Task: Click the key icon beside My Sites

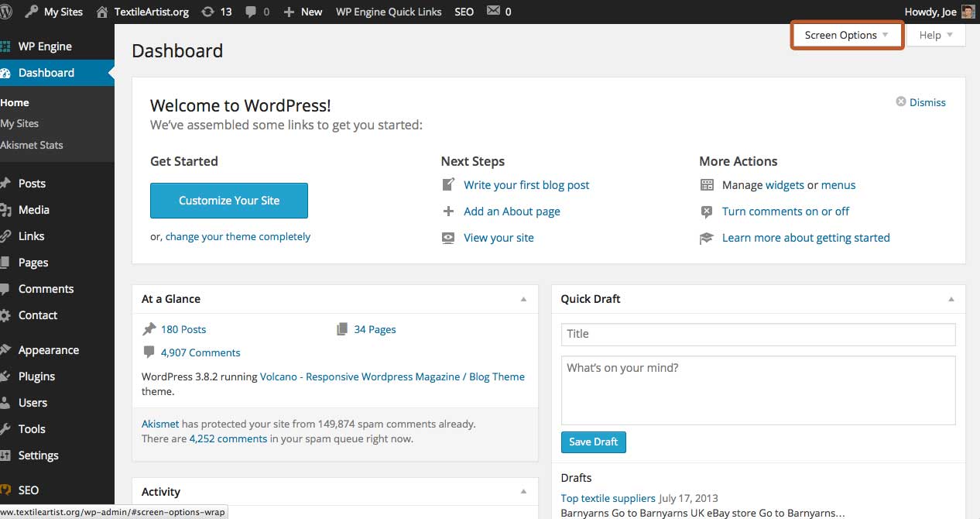Action: pyautogui.click(x=32, y=12)
